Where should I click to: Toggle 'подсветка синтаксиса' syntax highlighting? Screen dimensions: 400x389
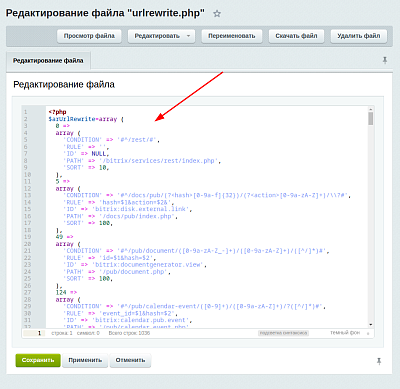pos(283,333)
